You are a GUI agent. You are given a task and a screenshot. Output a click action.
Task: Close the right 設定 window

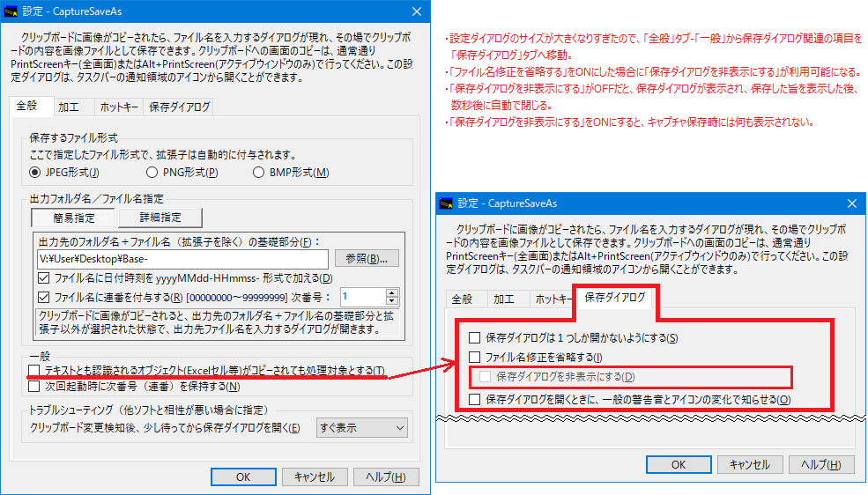(852, 203)
